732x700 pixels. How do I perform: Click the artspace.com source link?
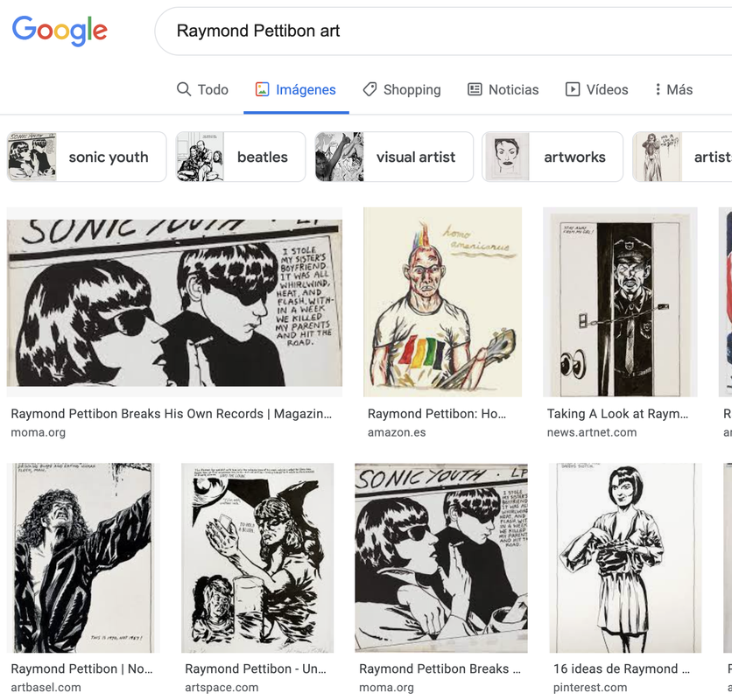pyautogui.click(x=222, y=688)
